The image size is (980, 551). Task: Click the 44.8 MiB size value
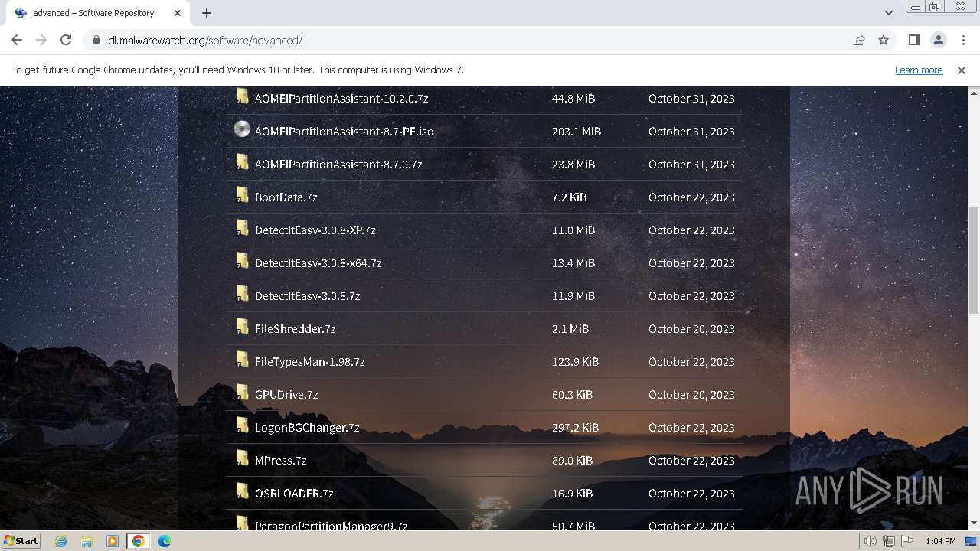click(x=573, y=99)
